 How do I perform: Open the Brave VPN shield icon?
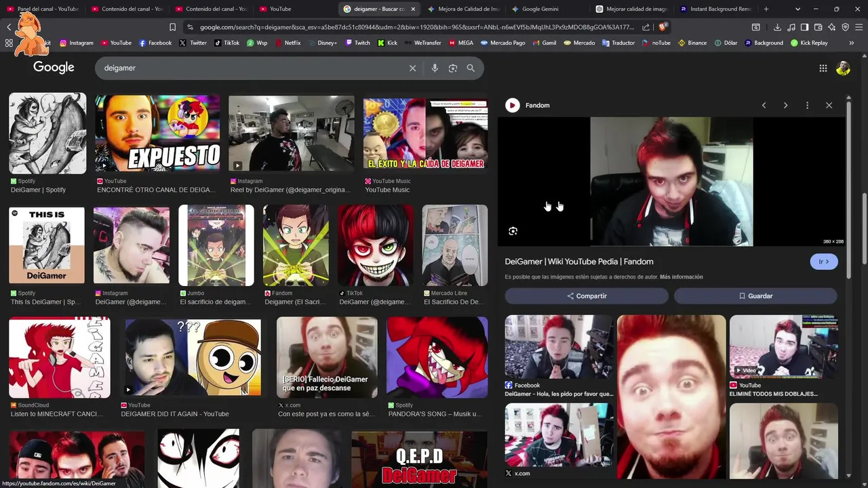pos(845,27)
